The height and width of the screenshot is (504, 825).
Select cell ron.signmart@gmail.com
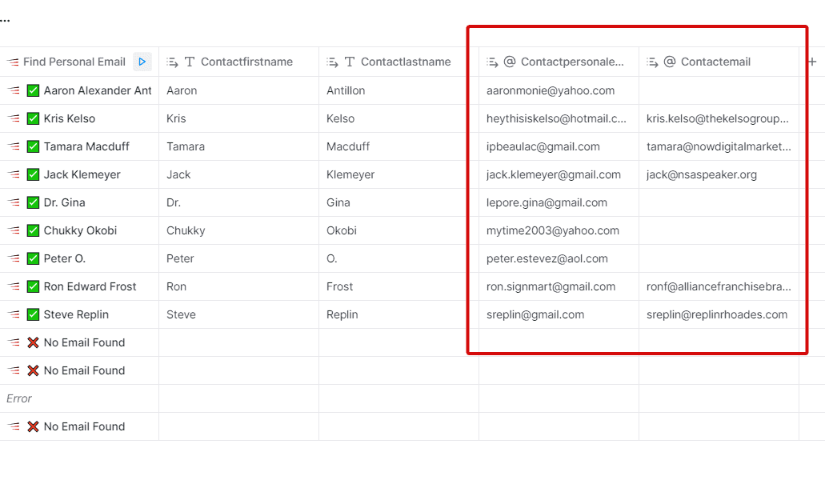click(x=559, y=286)
